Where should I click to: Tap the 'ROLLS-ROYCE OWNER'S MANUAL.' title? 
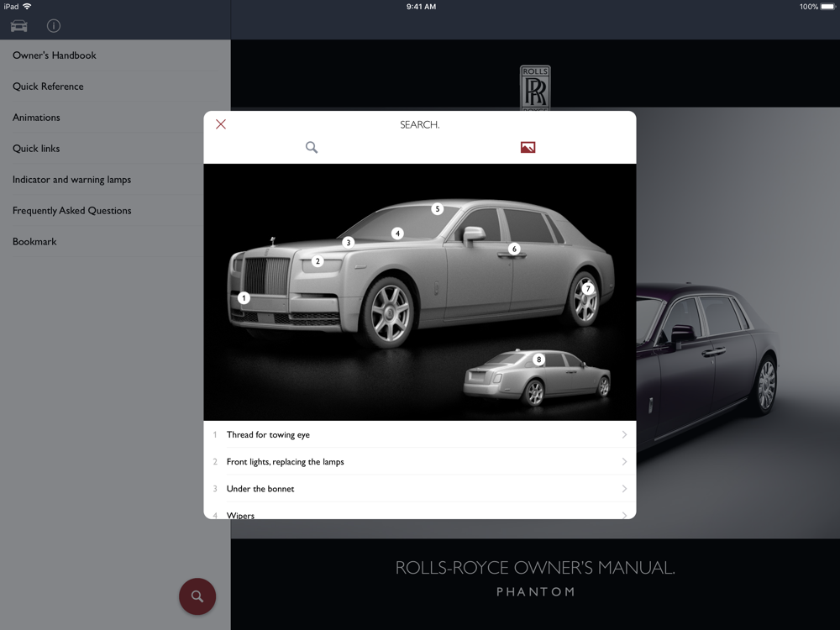[535, 568]
